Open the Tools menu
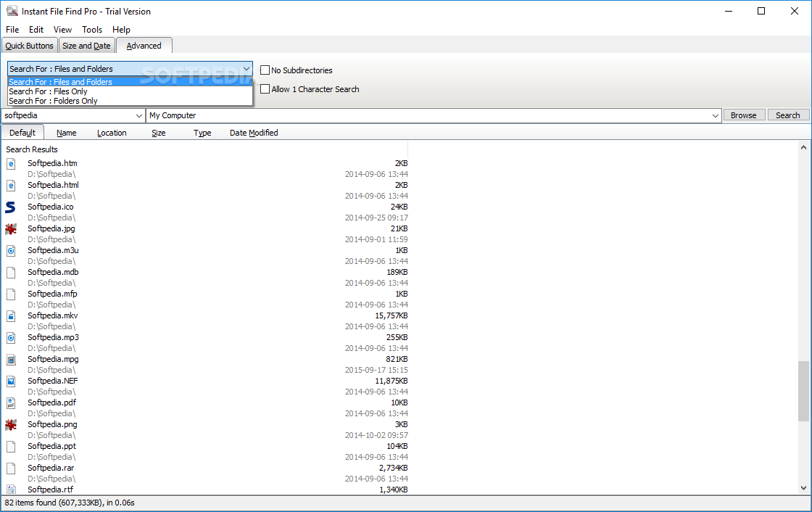 92,30
